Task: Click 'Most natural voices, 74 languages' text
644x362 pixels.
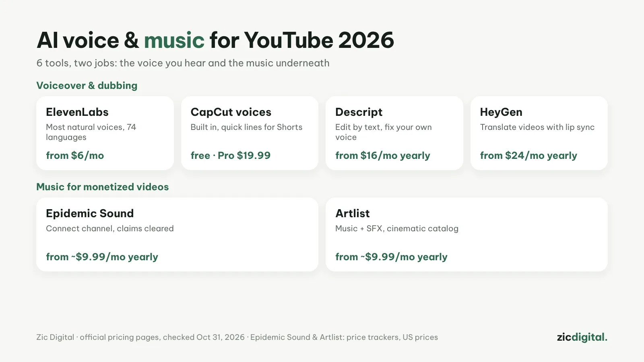Action: click(91, 132)
